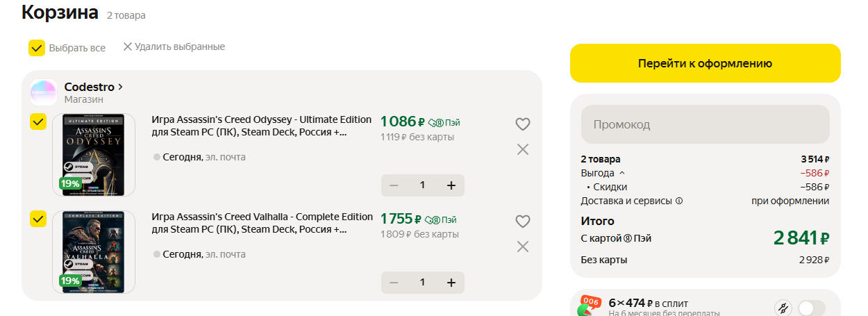Uncheck the Assassin's Creed Valhalla item checkbox
Viewport: 868px width, 316px height.
coord(37,219)
